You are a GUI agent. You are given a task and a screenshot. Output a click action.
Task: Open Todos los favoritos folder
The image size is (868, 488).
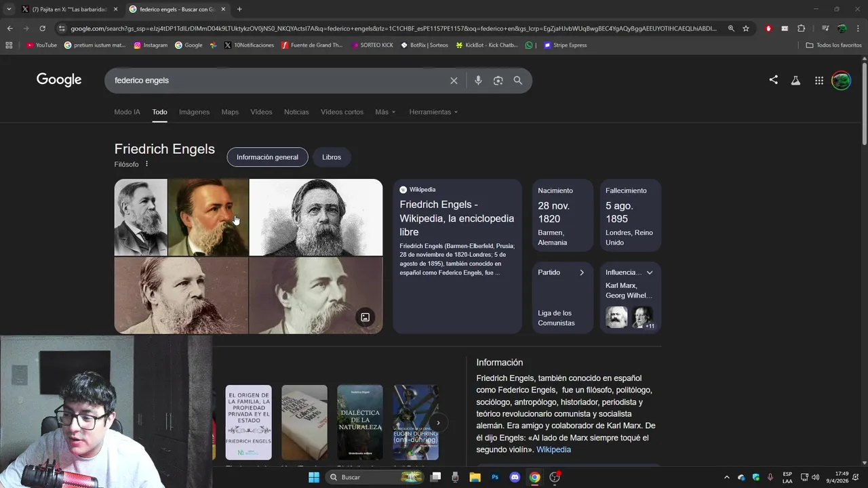pyautogui.click(x=833, y=45)
